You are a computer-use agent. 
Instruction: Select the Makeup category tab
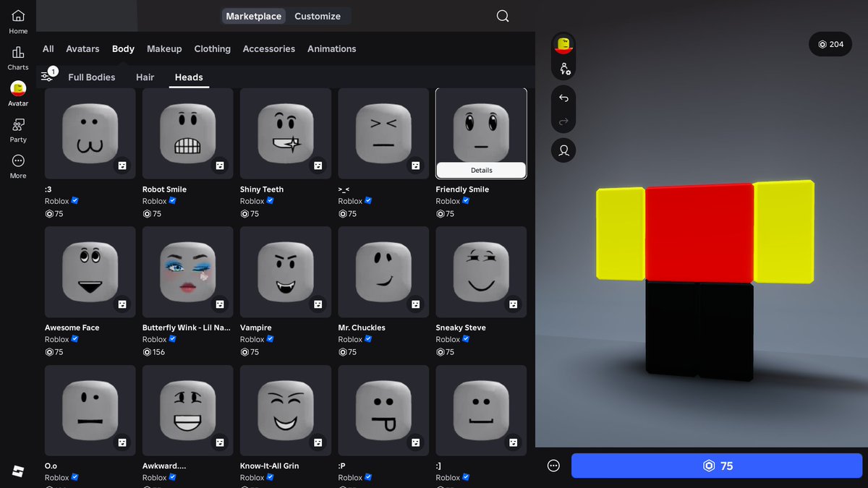pos(164,48)
